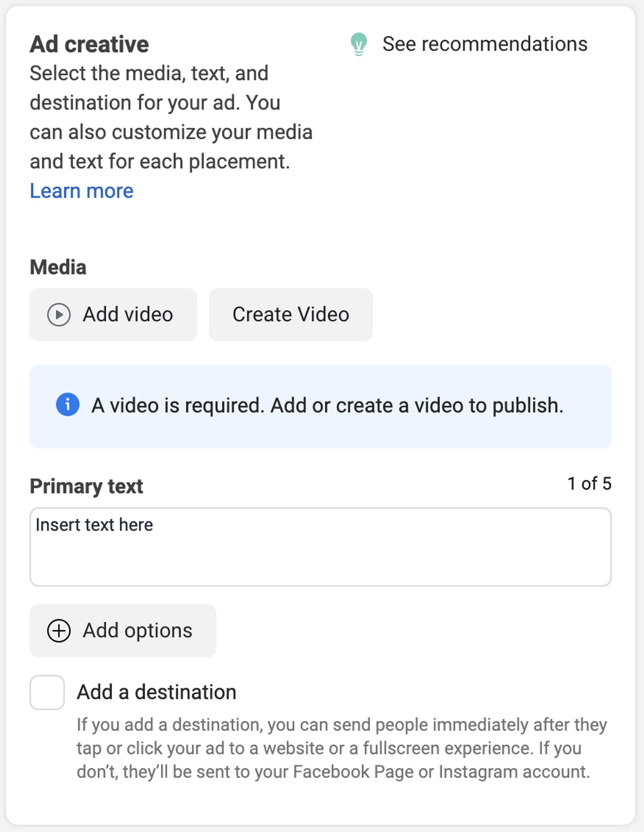Click the 'A video is required' message
The height and width of the screenshot is (832, 644).
click(327, 405)
